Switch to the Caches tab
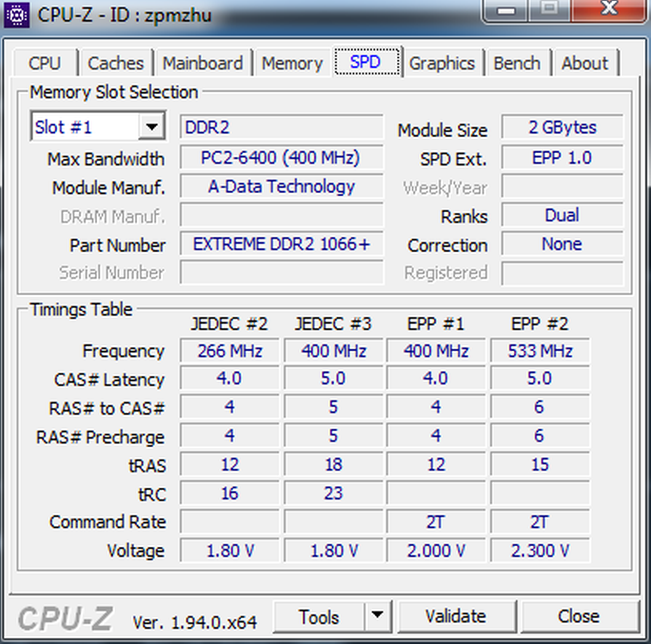The image size is (651, 644). [x=116, y=63]
